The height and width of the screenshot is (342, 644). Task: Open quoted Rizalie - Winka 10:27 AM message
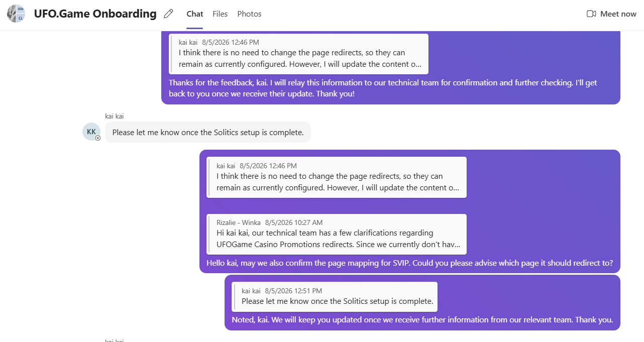pyautogui.click(x=337, y=234)
